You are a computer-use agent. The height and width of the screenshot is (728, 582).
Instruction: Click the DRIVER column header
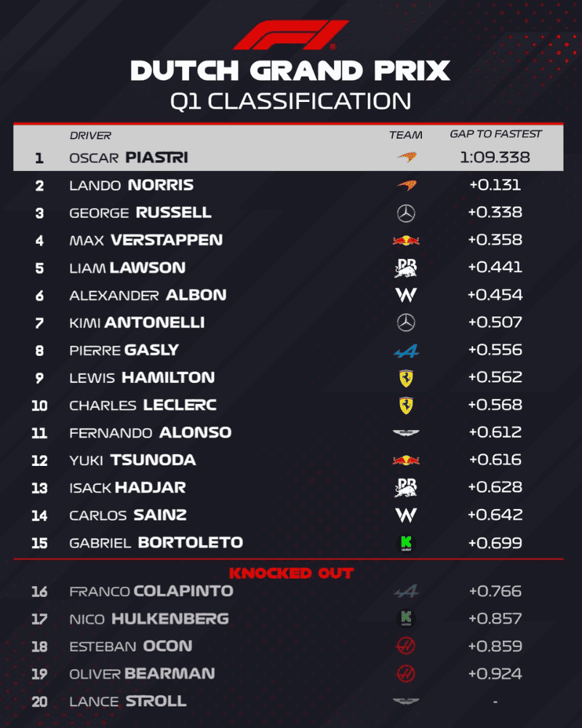point(90,135)
